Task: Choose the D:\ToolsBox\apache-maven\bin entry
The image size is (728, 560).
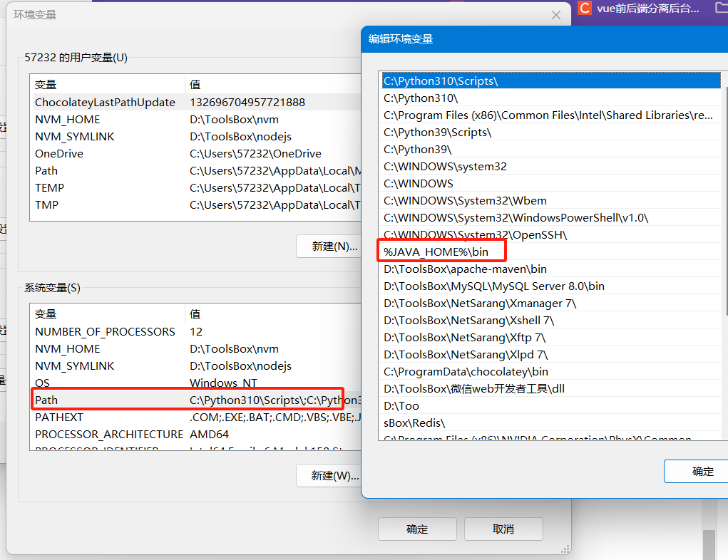Action: tap(465, 269)
